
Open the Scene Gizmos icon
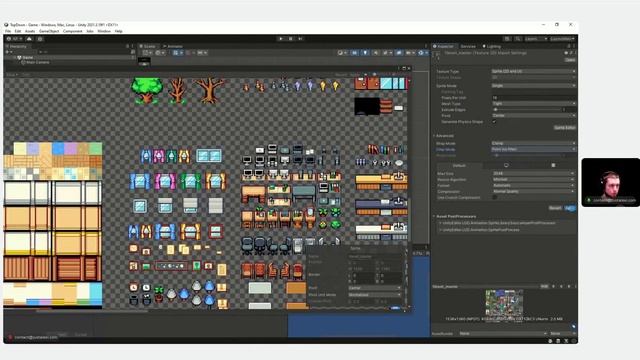point(422,53)
